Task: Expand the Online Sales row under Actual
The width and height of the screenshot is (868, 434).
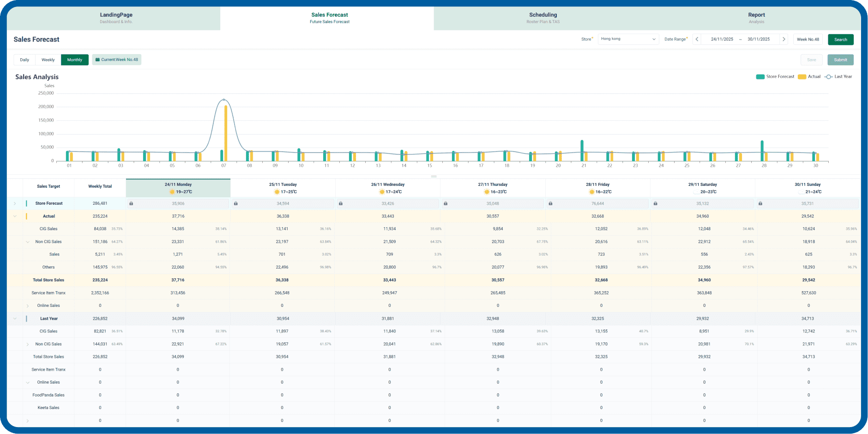Action: (x=28, y=305)
